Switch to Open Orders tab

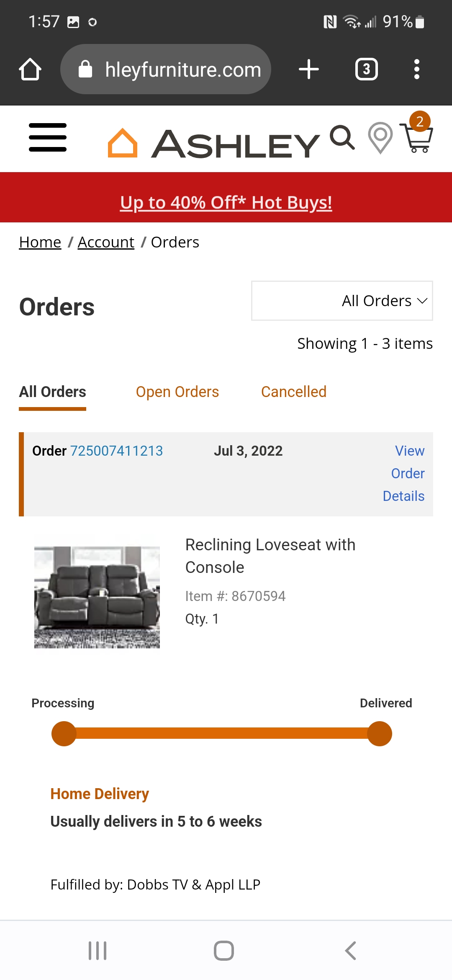click(x=177, y=392)
